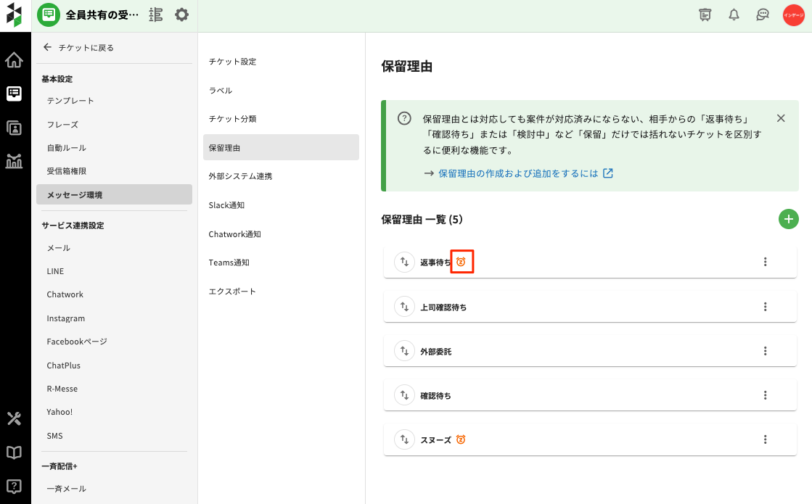Select Slack通知 in settings menu
The image size is (812, 504).
(x=226, y=205)
